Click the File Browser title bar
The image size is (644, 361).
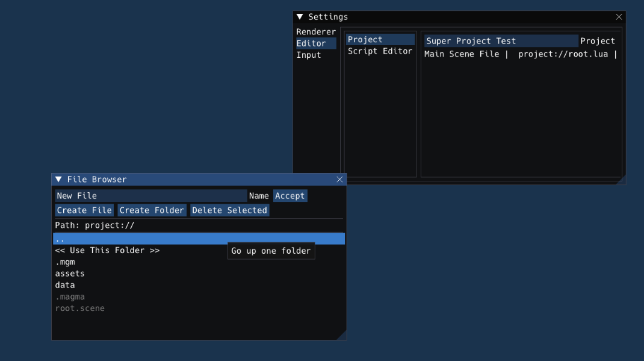point(199,179)
